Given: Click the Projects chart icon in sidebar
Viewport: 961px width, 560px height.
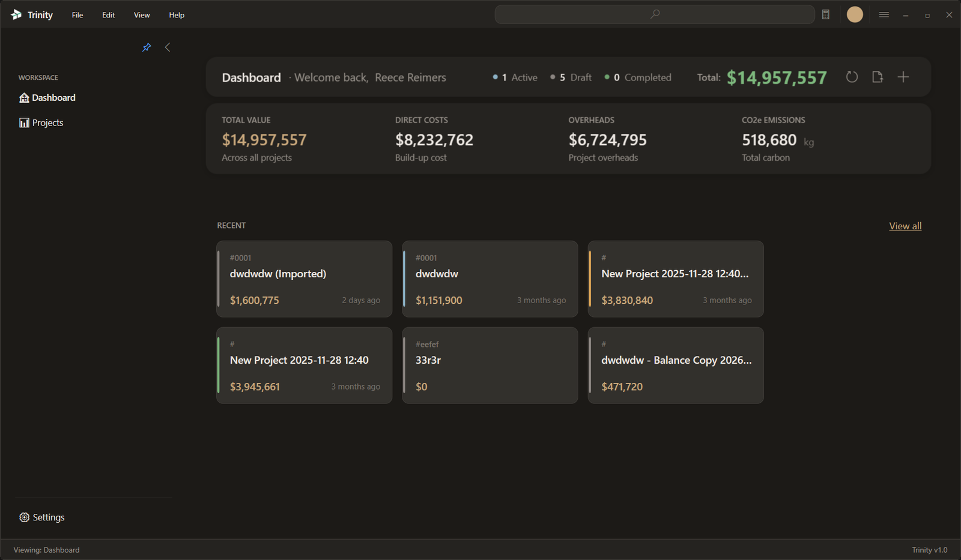Looking at the screenshot, I should pyautogui.click(x=24, y=123).
